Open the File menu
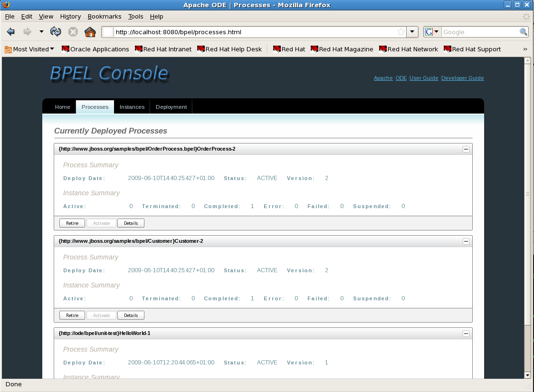This screenshot has width=534, height=392. point(10,16)
